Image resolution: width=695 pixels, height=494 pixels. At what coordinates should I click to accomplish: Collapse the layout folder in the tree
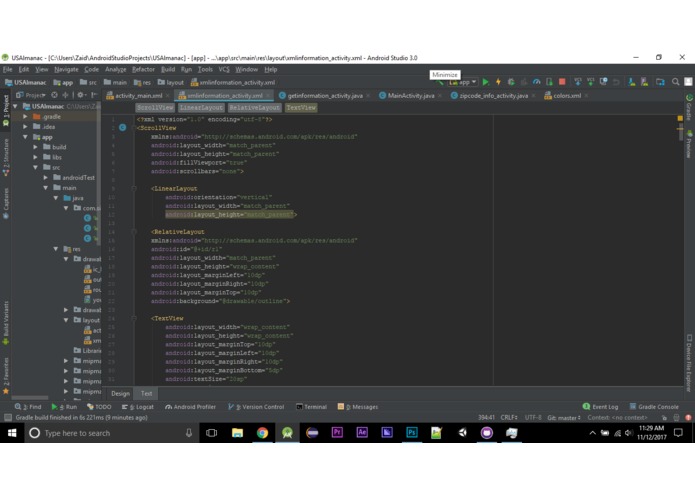[66, 320]
